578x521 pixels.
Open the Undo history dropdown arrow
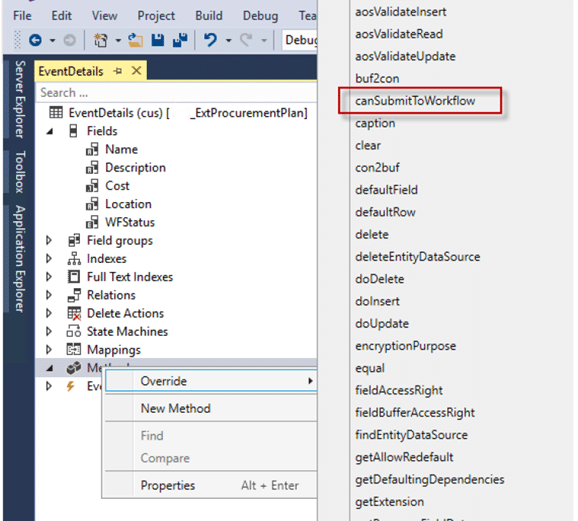tap(229, 40)
